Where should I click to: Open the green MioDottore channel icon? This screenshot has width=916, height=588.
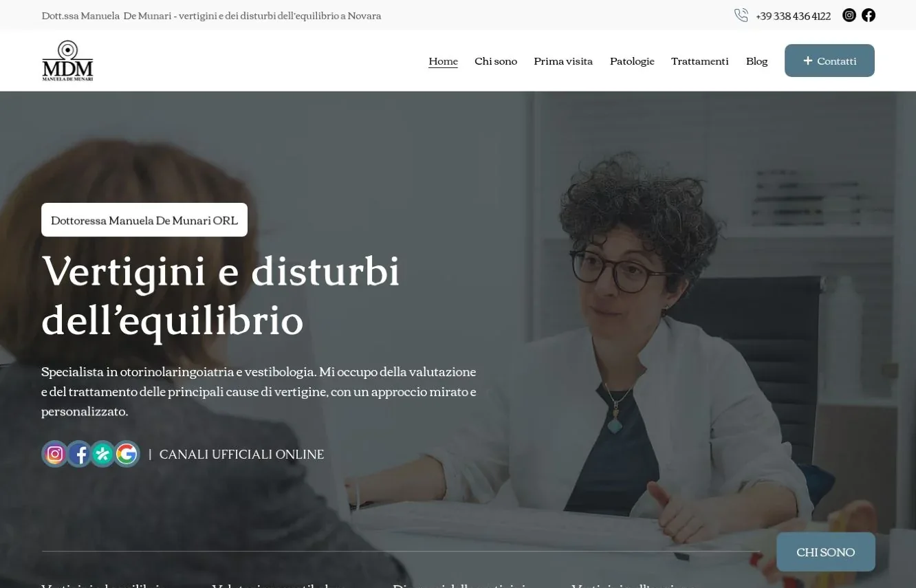(102, 454)
